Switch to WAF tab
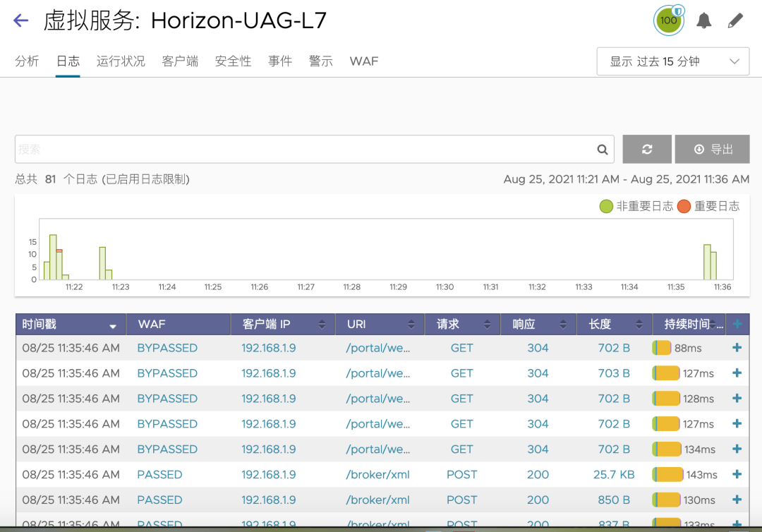This screenshot has height=532, width=762. tap(364, 61)
